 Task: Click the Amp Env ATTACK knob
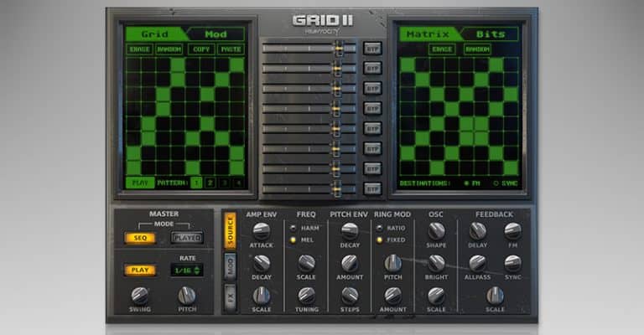(x=262, y=231)
